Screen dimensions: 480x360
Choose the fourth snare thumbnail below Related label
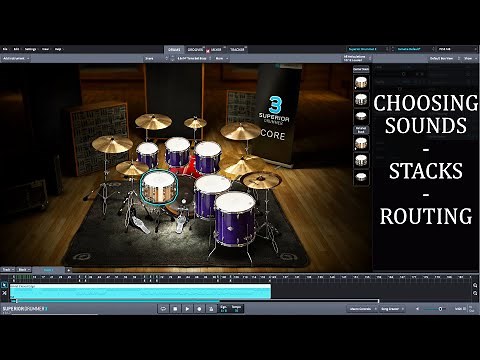(361, 144)
